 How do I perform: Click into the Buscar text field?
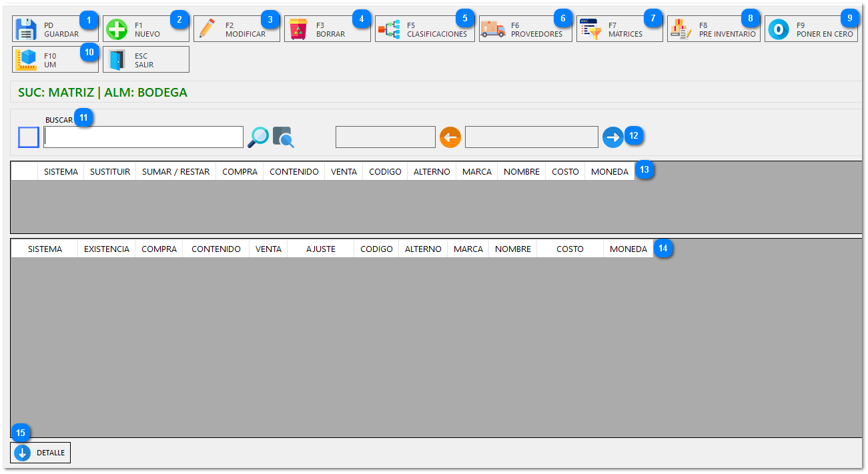pos(143,137)
